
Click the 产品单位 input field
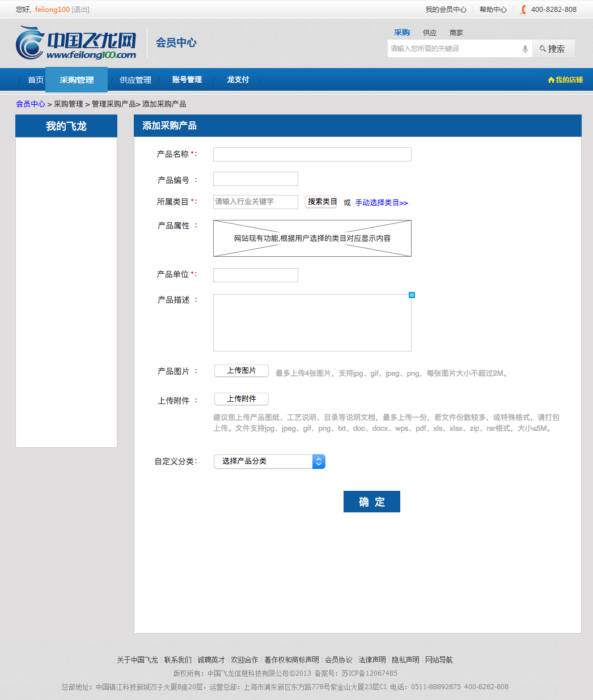click(x=256, y=275)
